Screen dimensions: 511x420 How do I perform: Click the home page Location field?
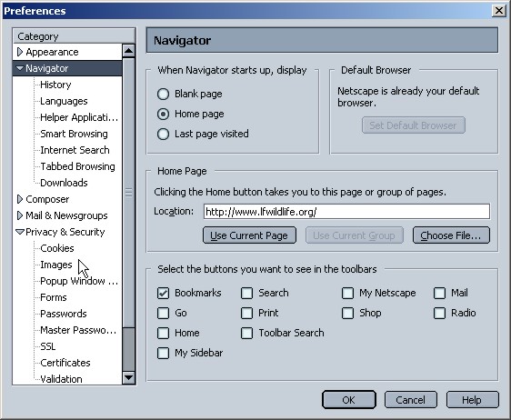click(x=346, y=212)
